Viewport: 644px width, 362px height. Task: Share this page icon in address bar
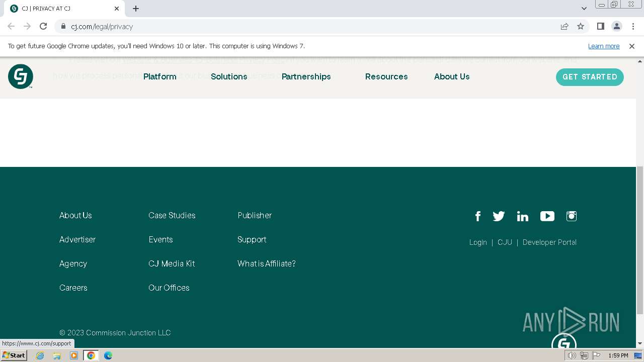(x=565, y=26)
